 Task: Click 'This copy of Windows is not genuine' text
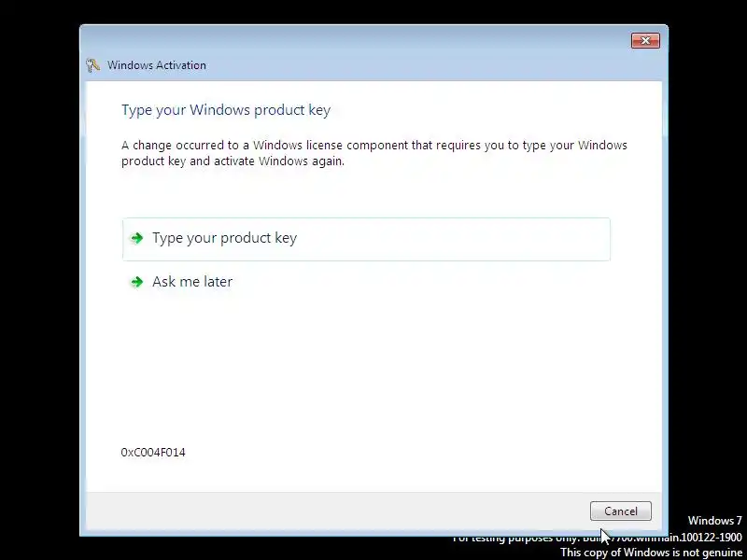pyautogui.click(x=651, y=553)
